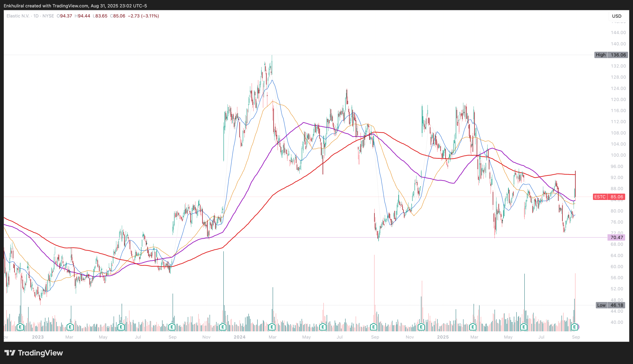Click the earnings E marker just left of 2024 label
The image size is (633, 364).
(223, 327)
